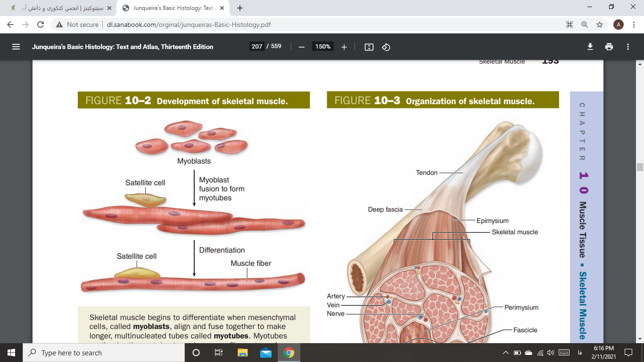
Task: Click the "Artery" label
Action: click(x=336, y=296)
